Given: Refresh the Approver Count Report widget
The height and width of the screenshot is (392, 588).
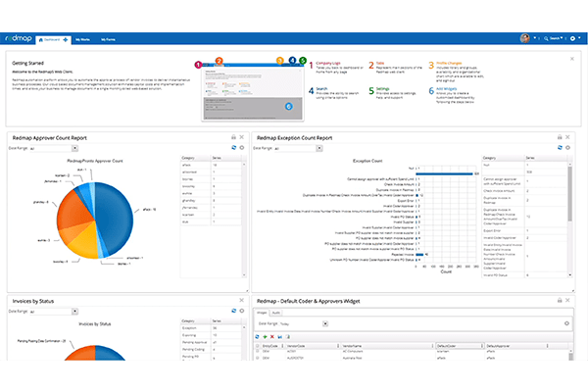Looking at the screenshot, I should (231, 148).
